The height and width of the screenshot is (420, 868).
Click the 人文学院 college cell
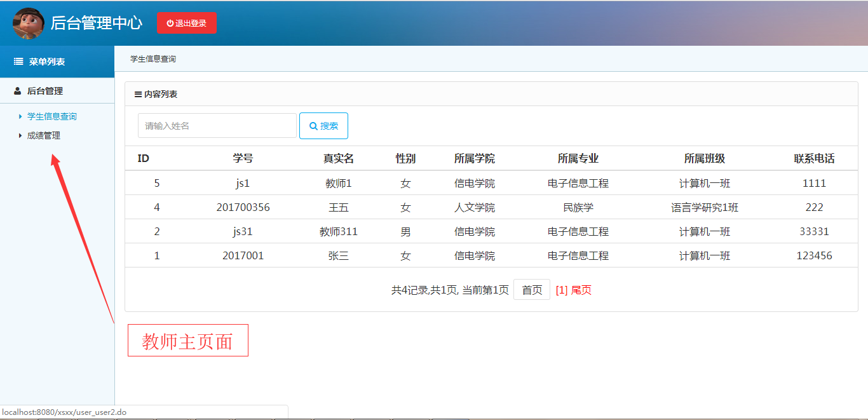[x=475, y=207]
